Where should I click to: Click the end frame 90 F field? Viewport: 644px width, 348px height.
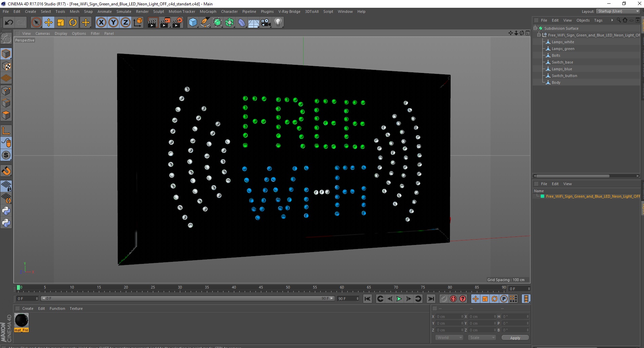click(348, 299)
